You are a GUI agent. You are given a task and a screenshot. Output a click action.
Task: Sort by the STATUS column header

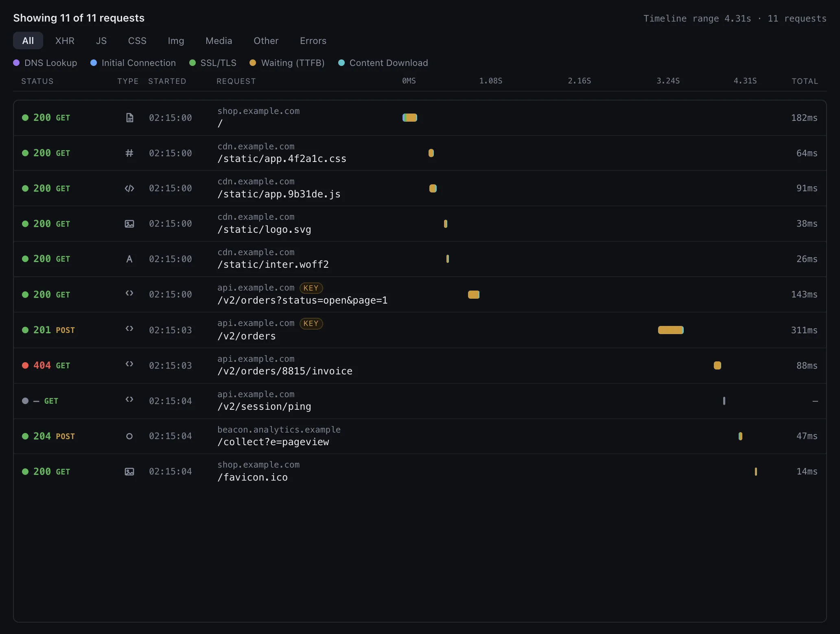(x=37, y=81)
